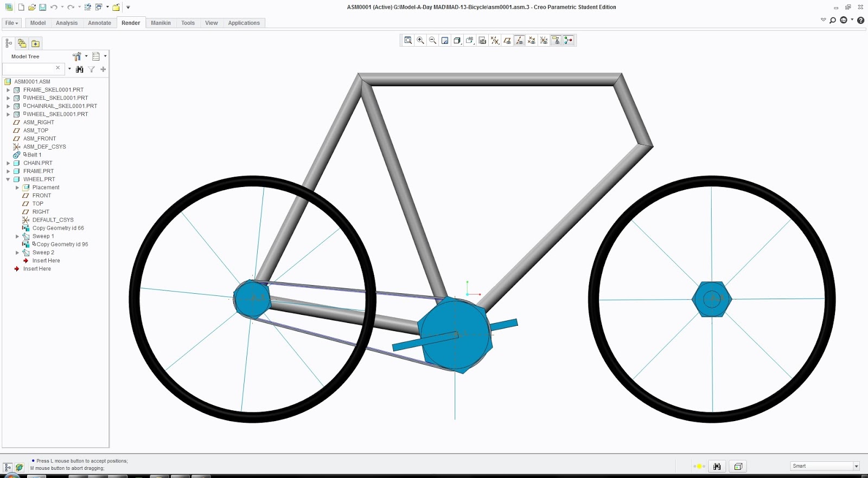Open the Favorites folder tab

[35, 43]
